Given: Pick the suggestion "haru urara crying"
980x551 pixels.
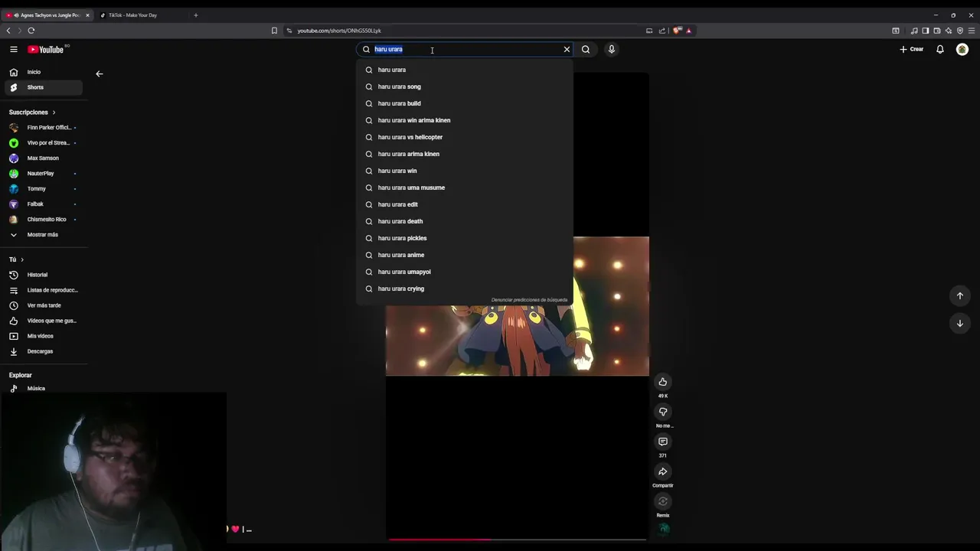Looking at the screenshot, I should coord(465,289).
